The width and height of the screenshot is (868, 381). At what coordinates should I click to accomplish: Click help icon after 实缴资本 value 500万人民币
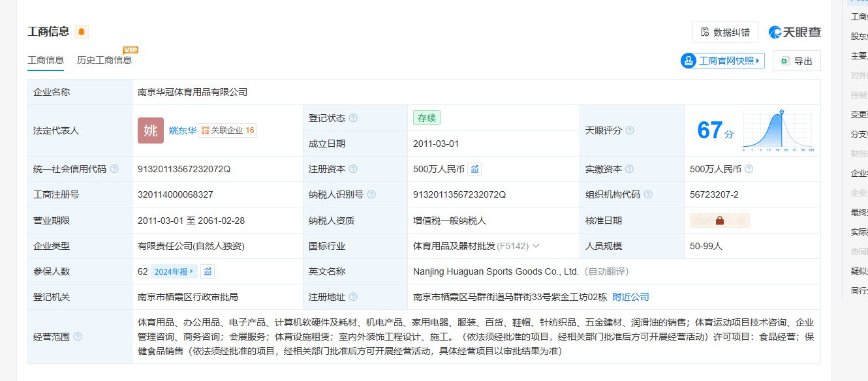749,169
